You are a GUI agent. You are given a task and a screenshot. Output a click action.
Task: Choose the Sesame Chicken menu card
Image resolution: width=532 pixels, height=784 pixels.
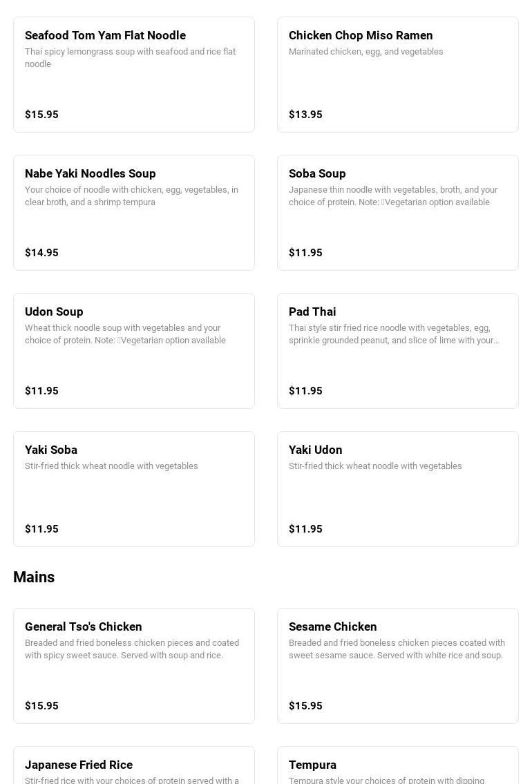[397, 665]
